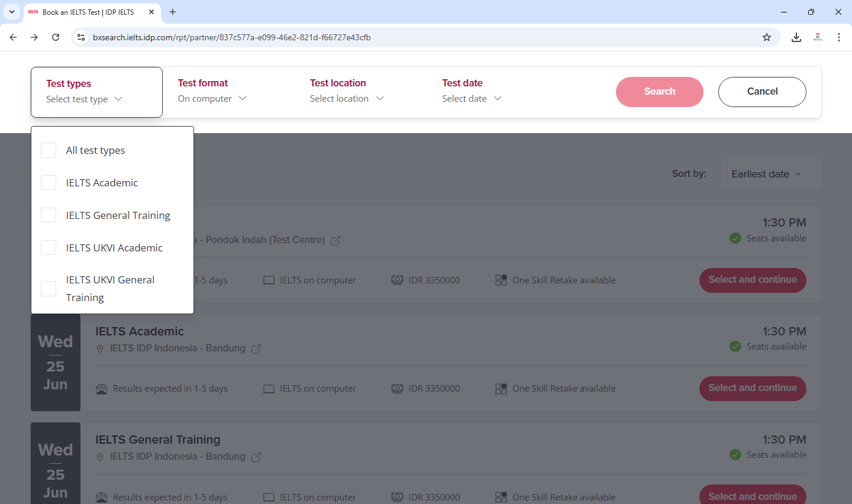Bookmark this page with star icon
Viewport: 852px width, 504px height.
(x=767, y=37)
